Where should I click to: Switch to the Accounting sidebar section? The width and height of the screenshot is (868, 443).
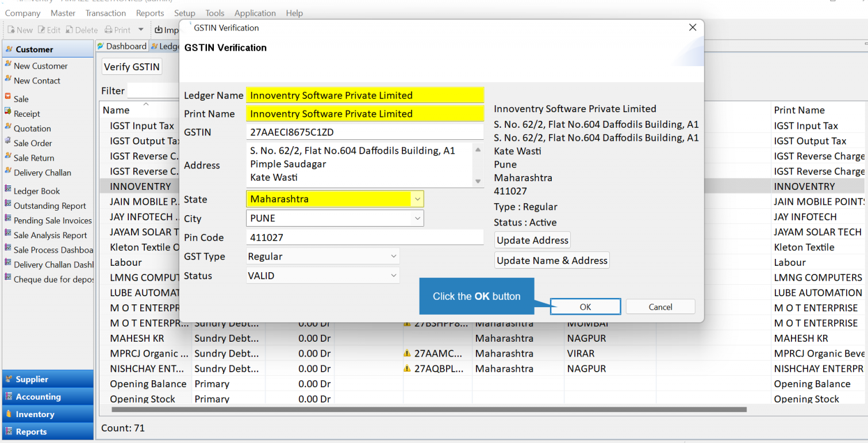tap(48, 396)
